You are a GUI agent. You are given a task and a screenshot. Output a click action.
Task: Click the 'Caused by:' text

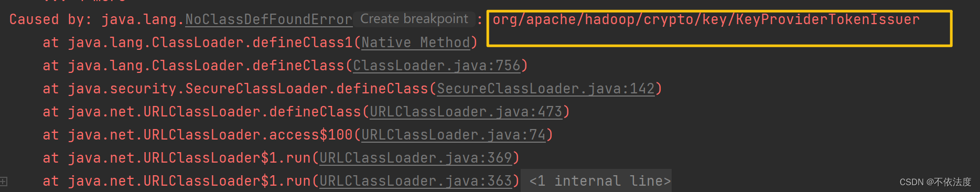50,20
